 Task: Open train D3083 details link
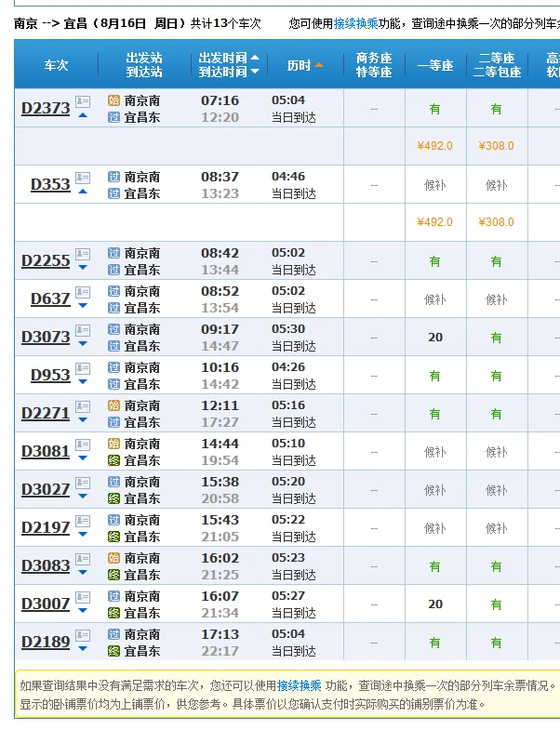pos(46,566)
